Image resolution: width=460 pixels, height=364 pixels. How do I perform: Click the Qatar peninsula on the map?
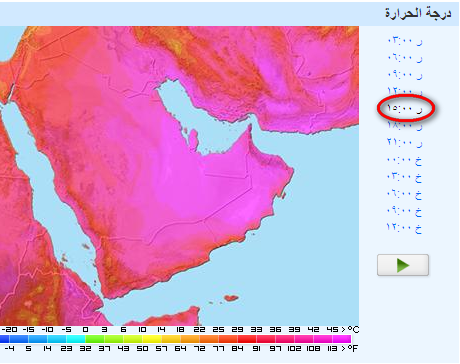point(193,139)
